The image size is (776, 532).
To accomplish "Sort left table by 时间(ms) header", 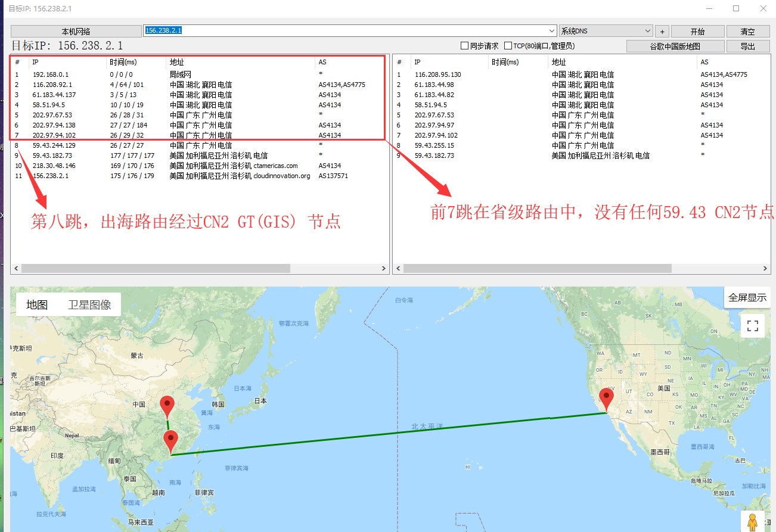I will [136, 62].
